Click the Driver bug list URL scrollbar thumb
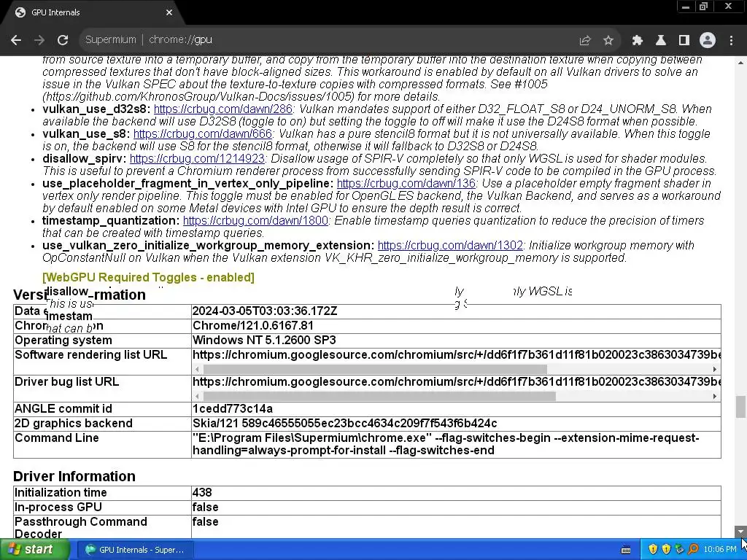Image resolution: width=747 pixels, height=560 pixels. click(379, 396)
